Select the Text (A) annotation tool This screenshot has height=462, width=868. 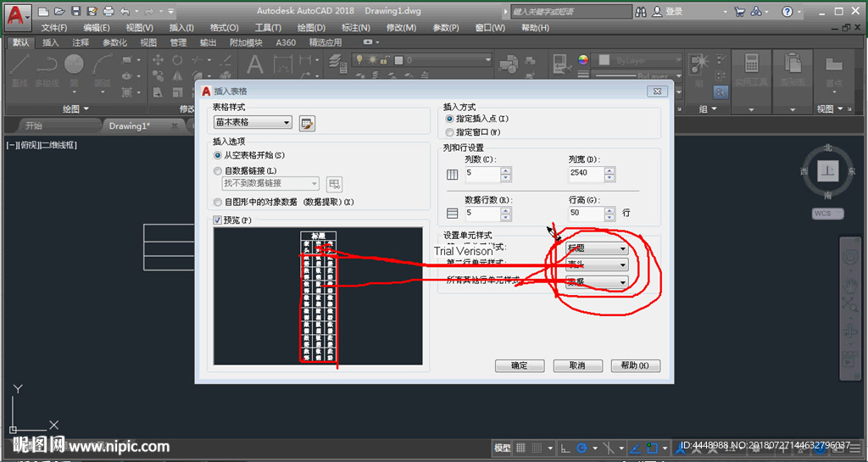pyautogui.click(x=254, y=65)
